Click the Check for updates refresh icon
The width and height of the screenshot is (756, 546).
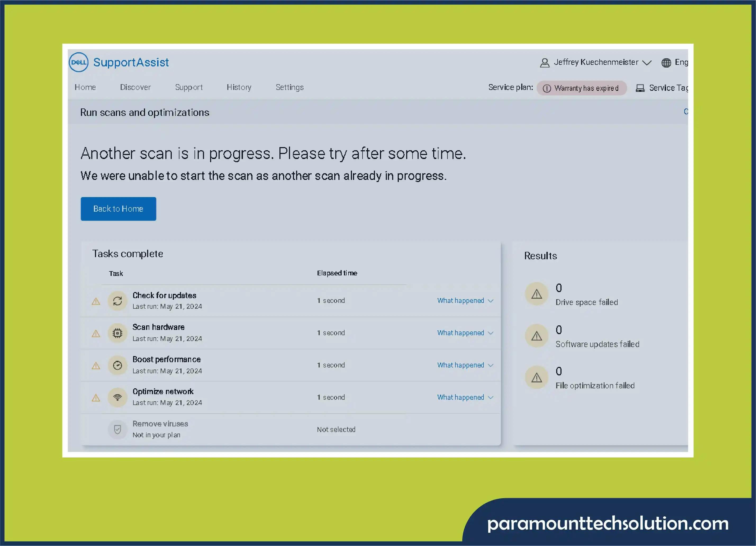pos(117,301)
